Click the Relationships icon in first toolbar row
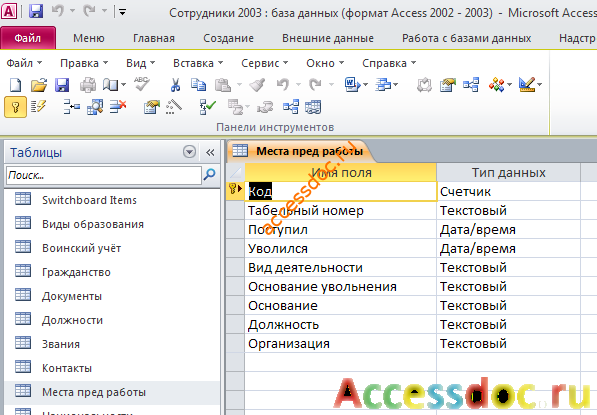Screen dimensions: 597x415 click(471, 85)
